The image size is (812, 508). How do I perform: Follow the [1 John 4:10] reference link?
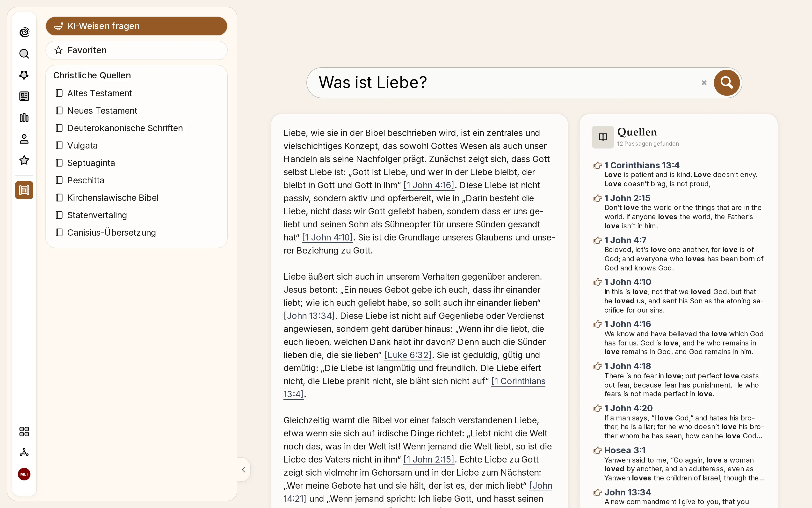[327, 238]
